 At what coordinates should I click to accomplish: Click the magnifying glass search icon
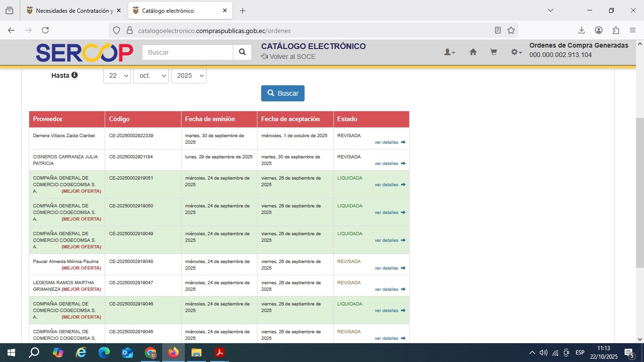pos(242,52)
